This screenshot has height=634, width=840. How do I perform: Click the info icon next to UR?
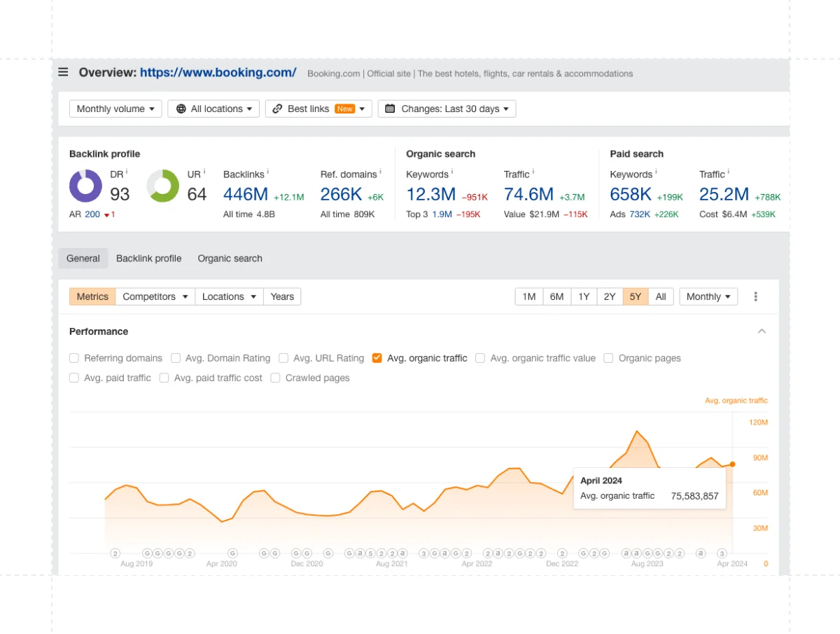click(x=204, y=172)
